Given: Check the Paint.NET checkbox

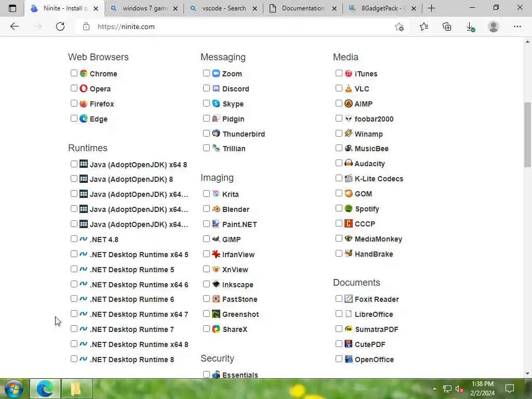Looking at the screenshot, I should click(206, 223).
